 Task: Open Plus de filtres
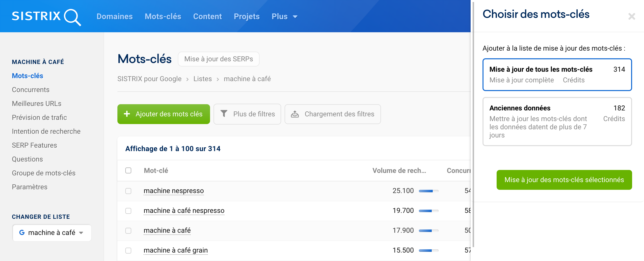(247, 114)
